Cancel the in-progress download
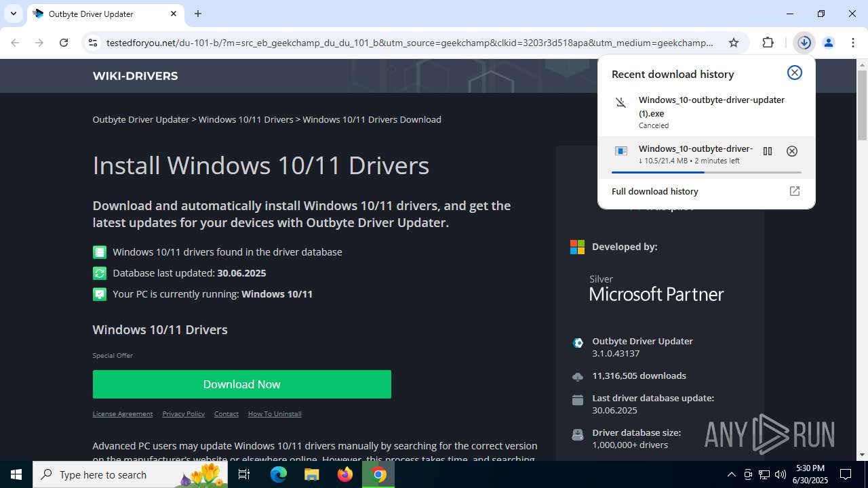The image size is (868, 488). pos(791,151)
